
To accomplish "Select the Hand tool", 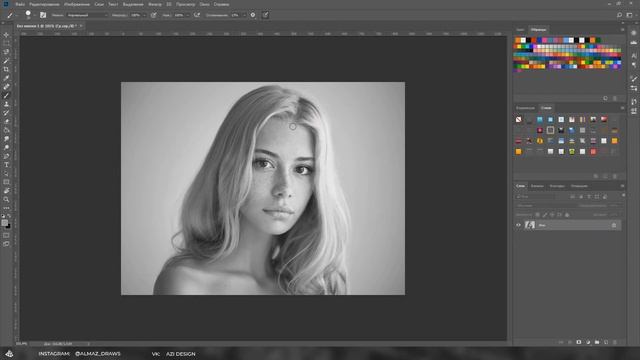I will coord(6,191).
